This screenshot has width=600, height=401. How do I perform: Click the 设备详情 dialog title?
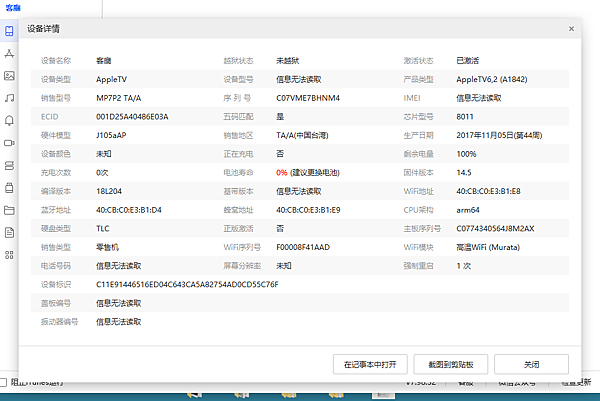[x=43, y=29]
